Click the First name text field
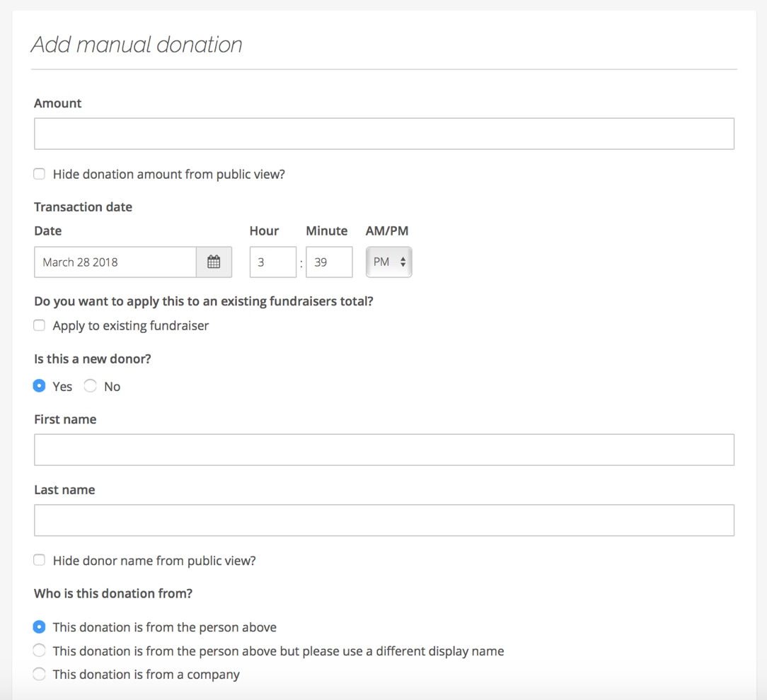The height and width of the screenshot is (700, 767). click(383, 450)
